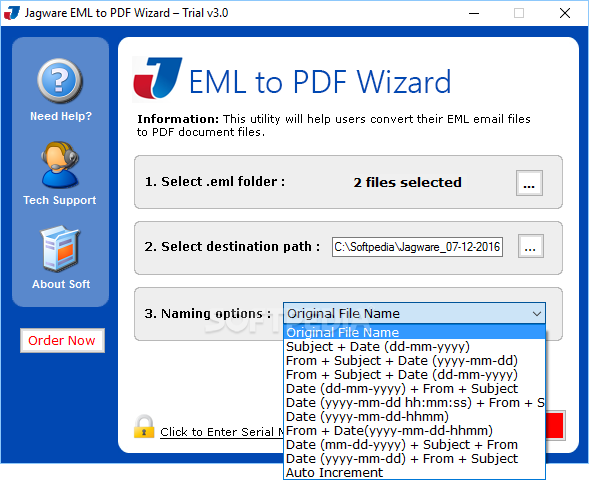Select From + Date(yyyy-mm-dd-hhmm) option

point(414,430)
